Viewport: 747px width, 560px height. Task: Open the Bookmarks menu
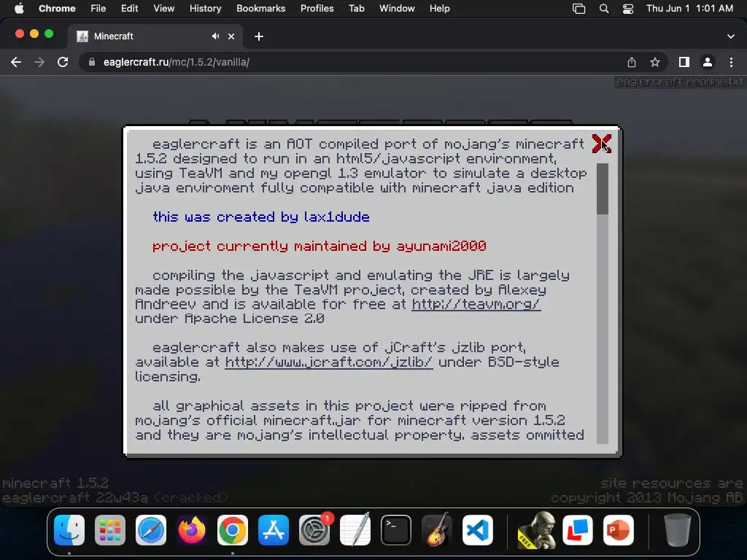pos(260,9)
